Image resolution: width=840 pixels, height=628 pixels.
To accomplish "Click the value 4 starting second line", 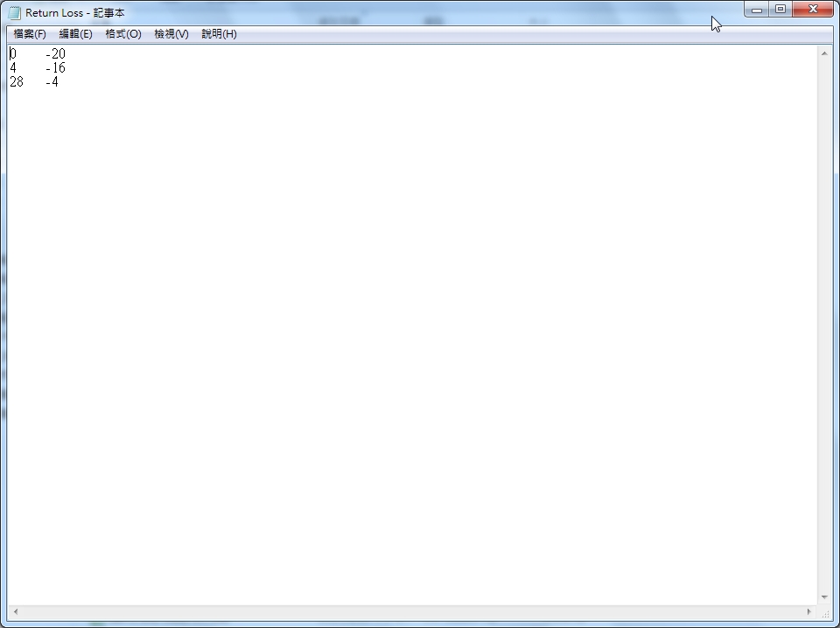I will tap(13, 67).
